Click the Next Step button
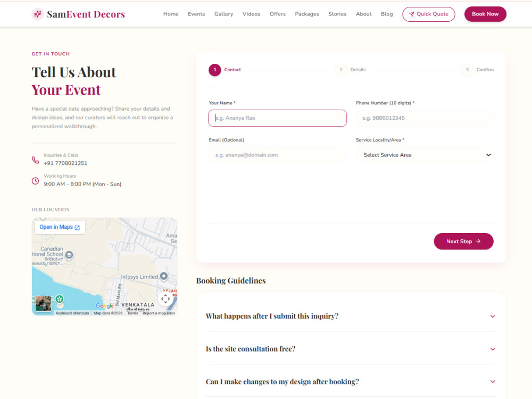 463,241
